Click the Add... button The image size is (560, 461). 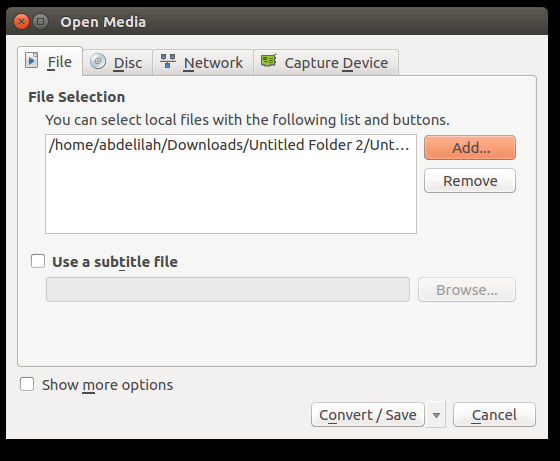470,147
